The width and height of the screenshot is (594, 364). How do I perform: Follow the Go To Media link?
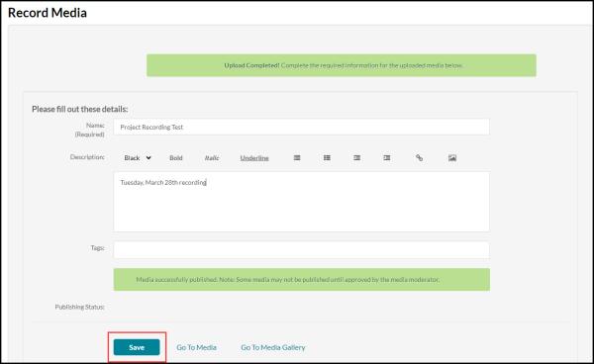[x=196, y=347]
